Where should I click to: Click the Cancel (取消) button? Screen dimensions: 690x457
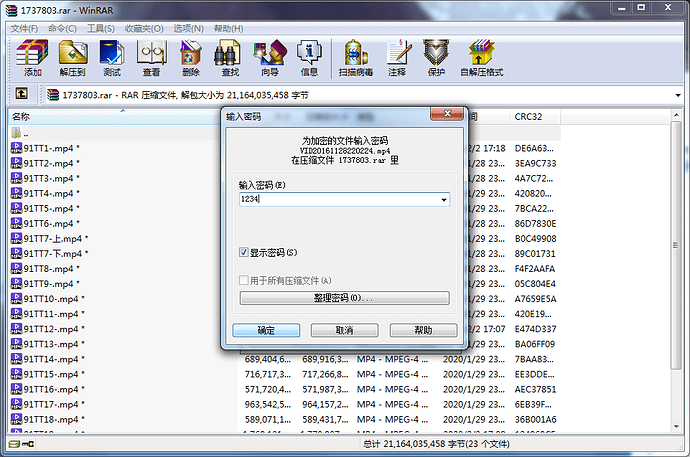pyautogui.click(x=345, y=330)
